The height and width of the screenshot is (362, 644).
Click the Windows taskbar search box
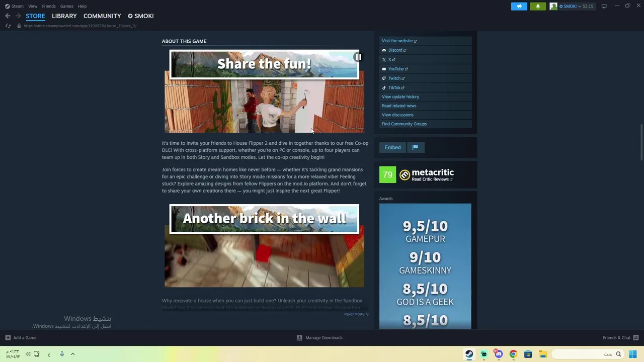pyautogui.click(x=588, y=354)
